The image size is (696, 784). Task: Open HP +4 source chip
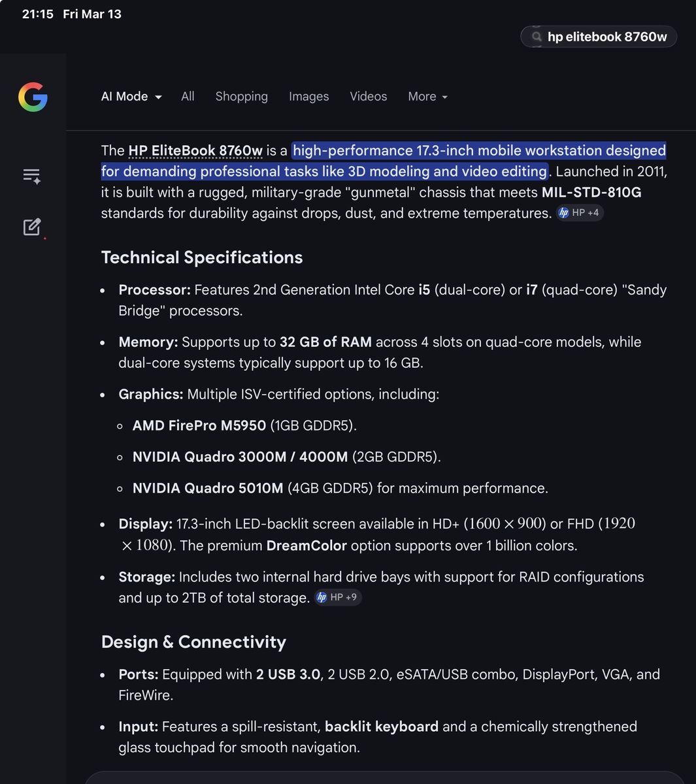580,213
